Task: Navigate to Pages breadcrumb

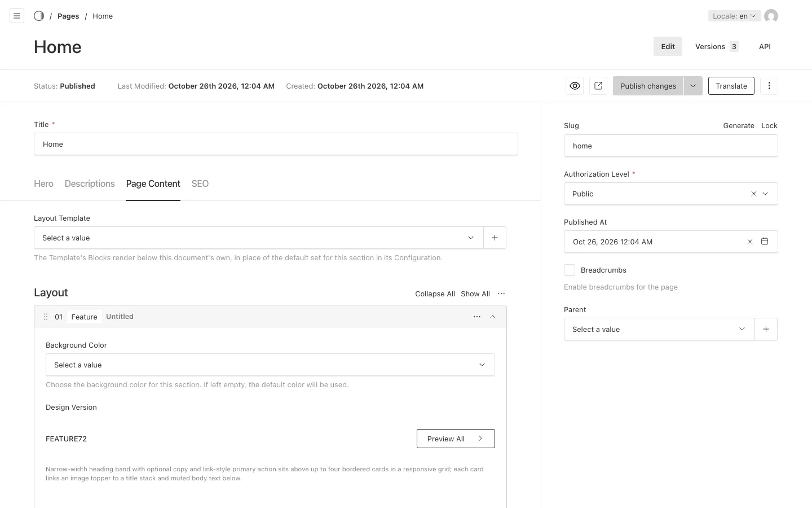Action: click(68, 16)
